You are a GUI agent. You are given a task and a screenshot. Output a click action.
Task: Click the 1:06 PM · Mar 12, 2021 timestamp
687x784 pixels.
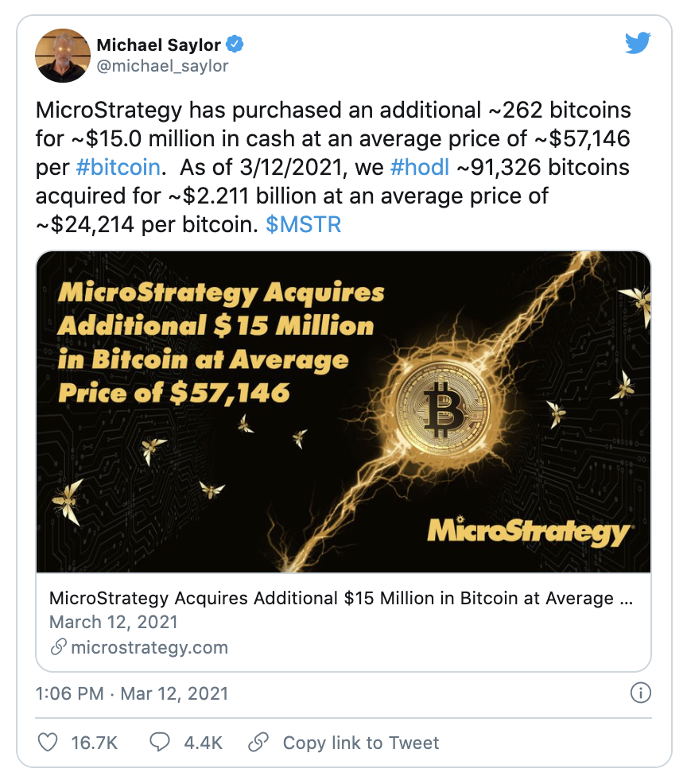(132, 693)
